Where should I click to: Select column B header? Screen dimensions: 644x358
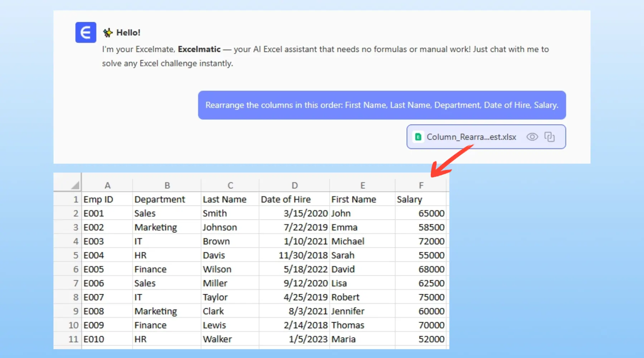point(167,185)
